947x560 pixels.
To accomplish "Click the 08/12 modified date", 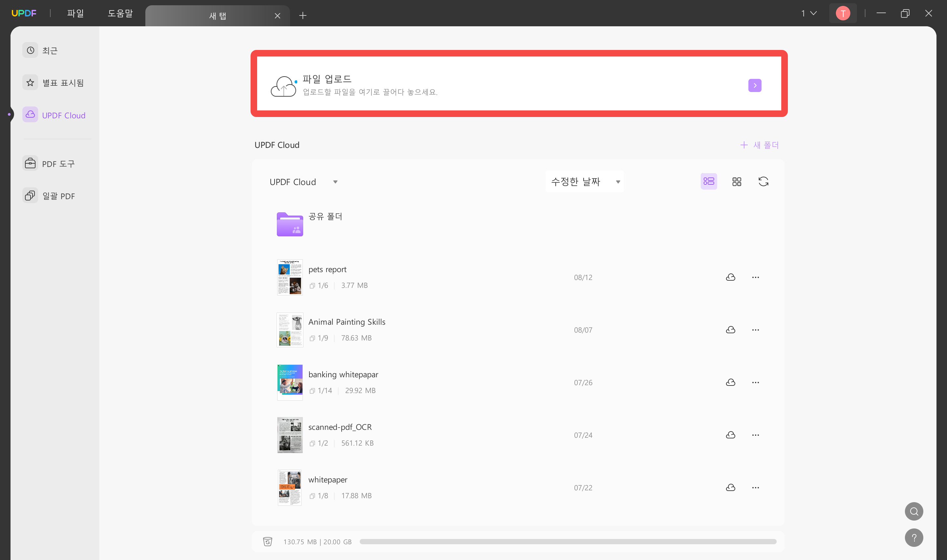I will coord(583,277).
